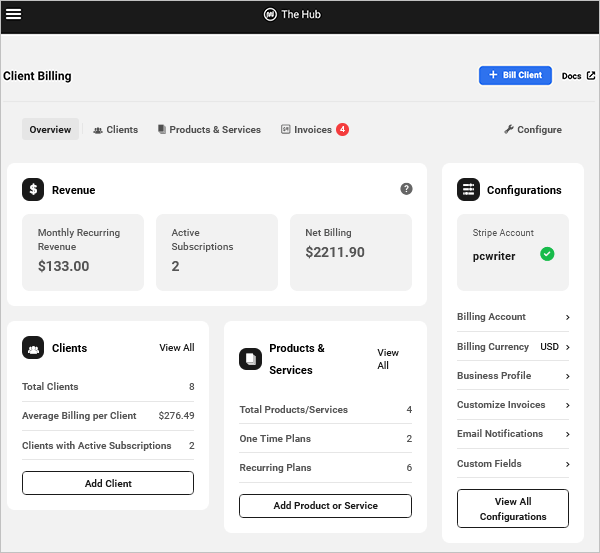600x553 pixels.
Task: Click the Products & Services tab icon
Action: pyautogui.click(x=162, y=129)
